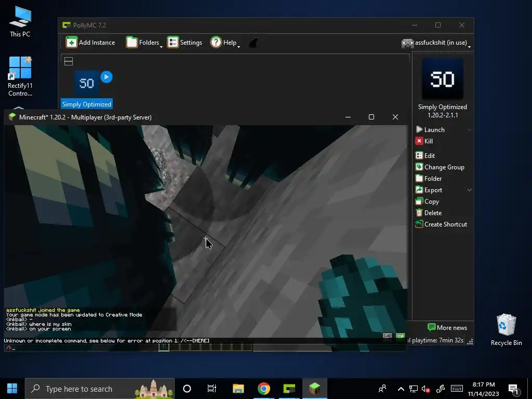The width and height of the screenshot is (532, 399).
Task: Click the black cat icon in toolbar
Action: coord(254,43)
